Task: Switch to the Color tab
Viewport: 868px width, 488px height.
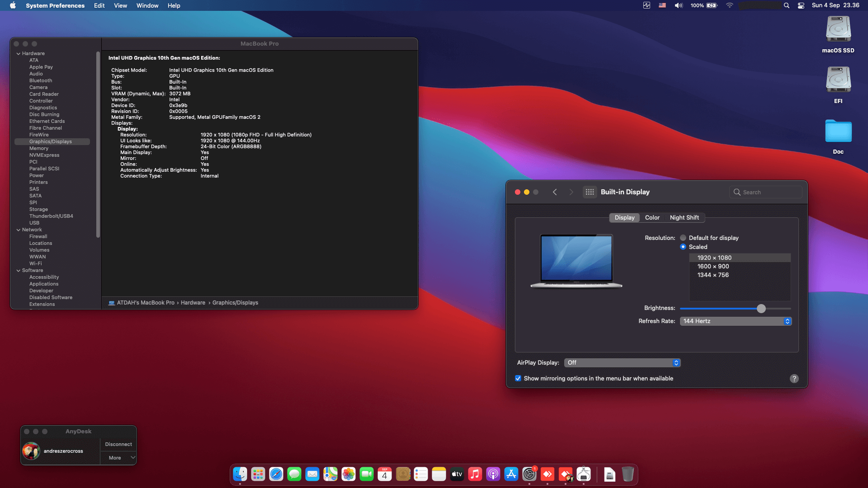Action: pyautogui.click(x=652, y=217)
